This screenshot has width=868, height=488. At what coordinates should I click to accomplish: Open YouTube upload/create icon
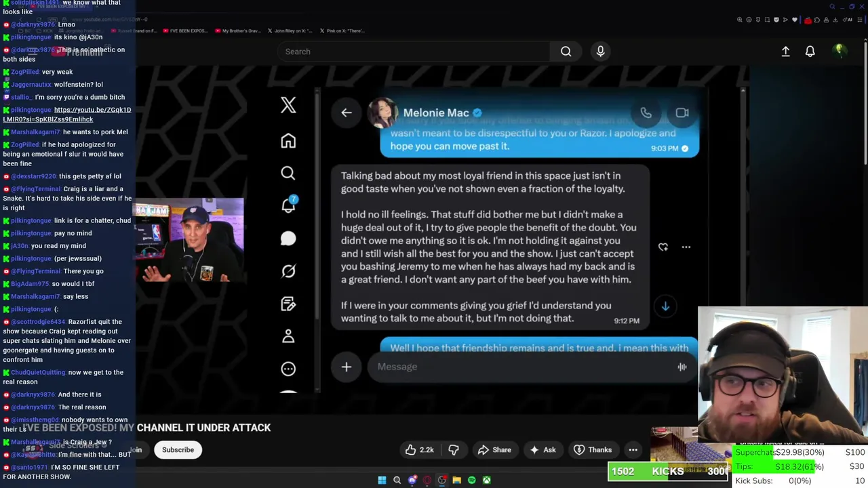tap(785, 52)
